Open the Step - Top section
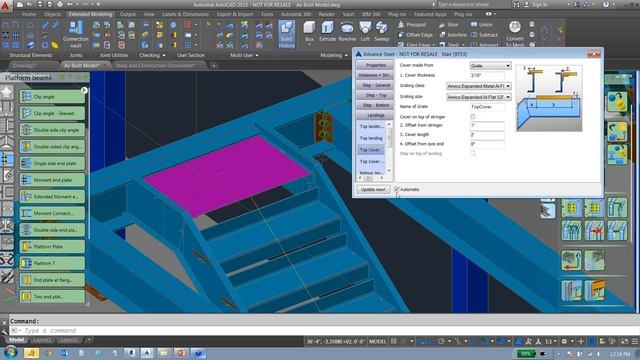 (x=375, y=95)
